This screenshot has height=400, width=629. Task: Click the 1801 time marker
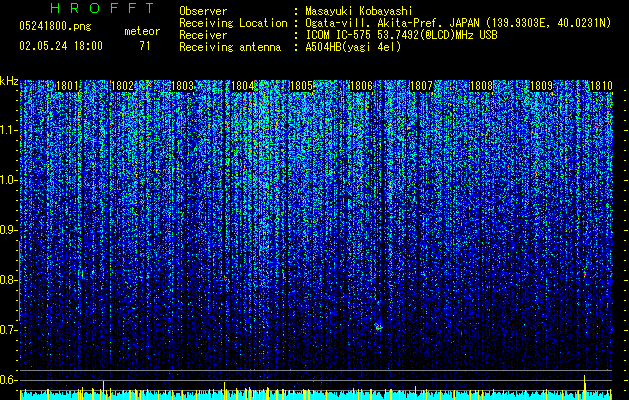click(x=67, y=86)
